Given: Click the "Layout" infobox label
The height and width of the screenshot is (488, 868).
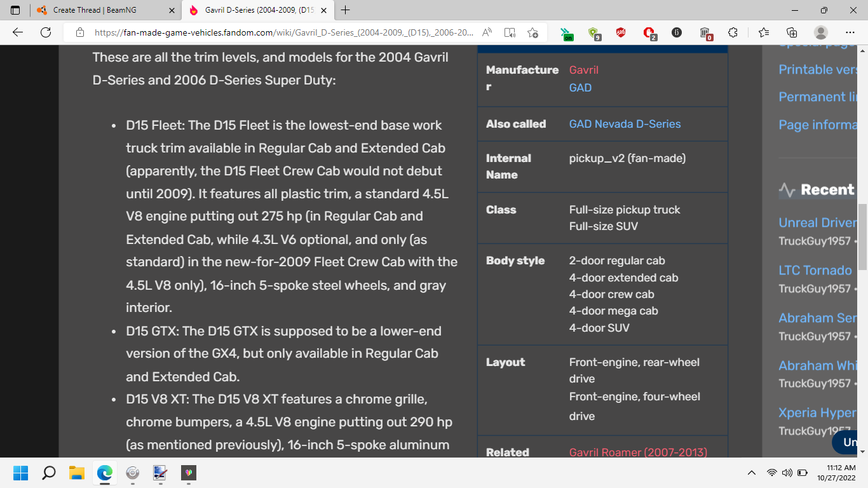Looking at the screenshot, I should click(506, 362).
